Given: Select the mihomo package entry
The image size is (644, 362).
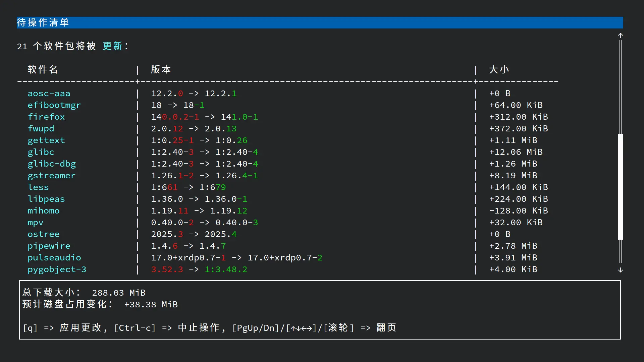Looking at the screenshot, I should coord(44,210).
